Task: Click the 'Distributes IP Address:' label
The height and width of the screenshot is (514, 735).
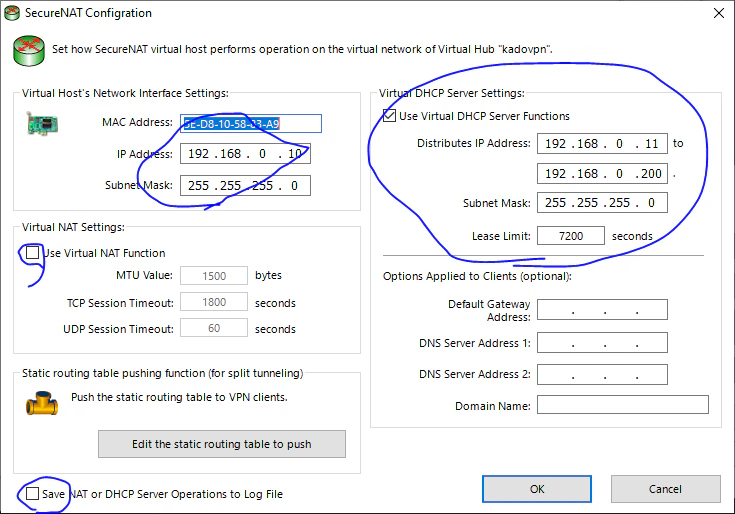Action: [474, 143]
